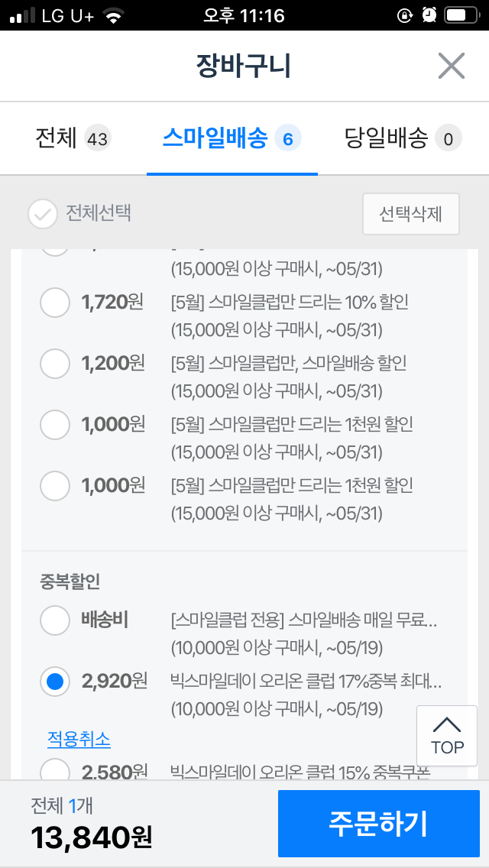This screenshot has width=489, height=868.
Task: Toggle the 전체선택 checkmark
Action: (x=43, y=215)
